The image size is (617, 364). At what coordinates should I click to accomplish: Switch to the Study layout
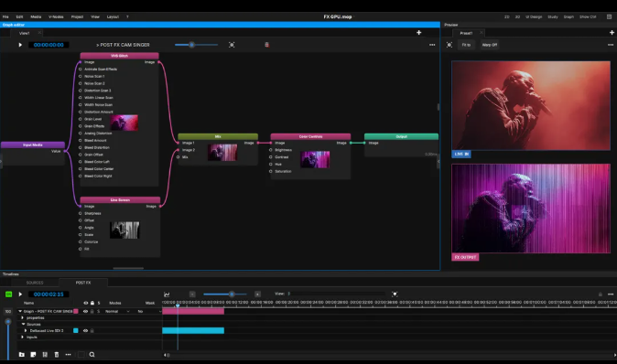click(x=553, y=16)
